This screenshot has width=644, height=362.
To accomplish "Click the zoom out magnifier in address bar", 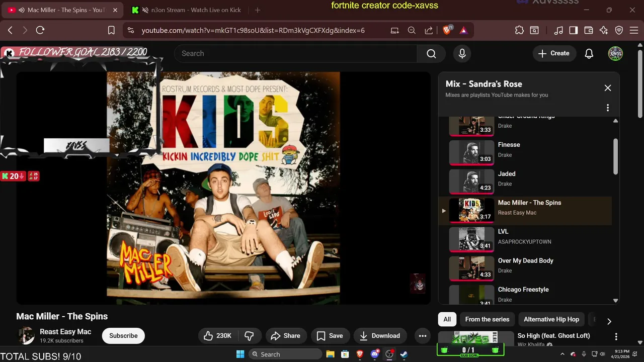I will click(x=412, y=30).
